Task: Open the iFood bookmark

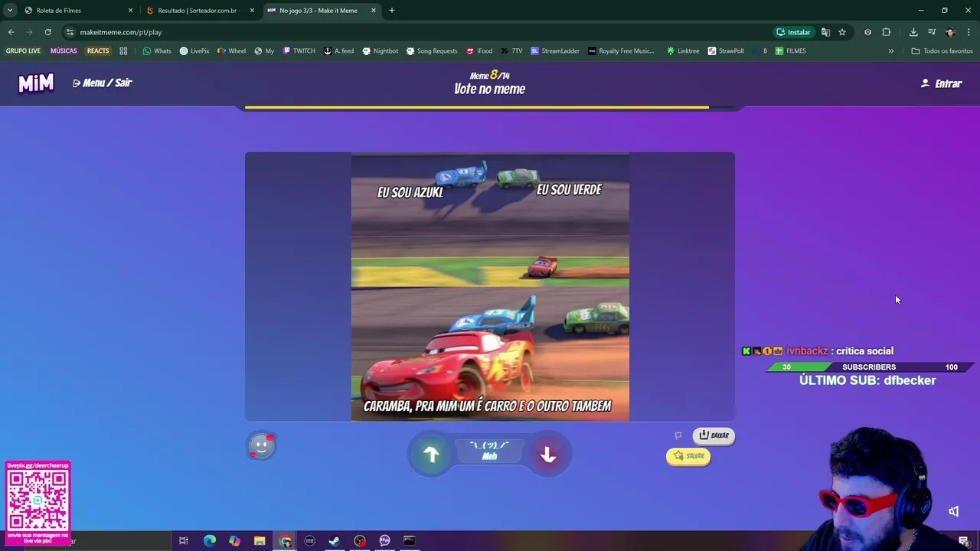Action: [479, 51]
